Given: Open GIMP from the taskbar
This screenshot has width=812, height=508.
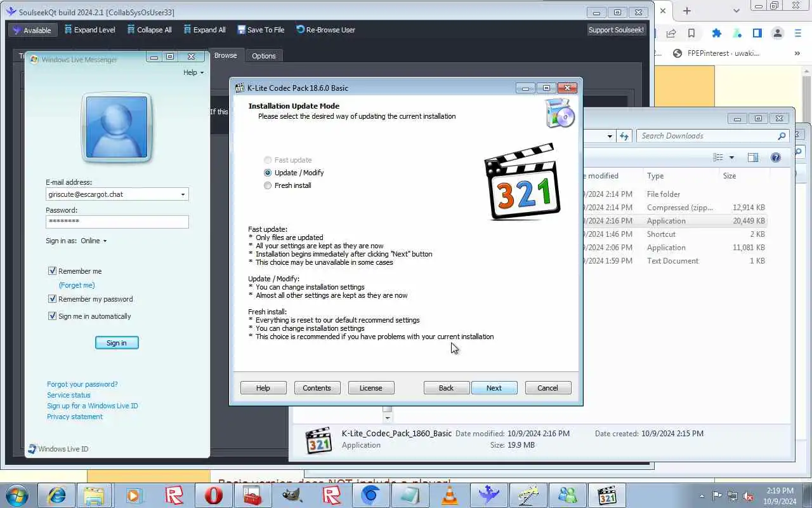Looking at the screenshot, I should coord(292,495).
